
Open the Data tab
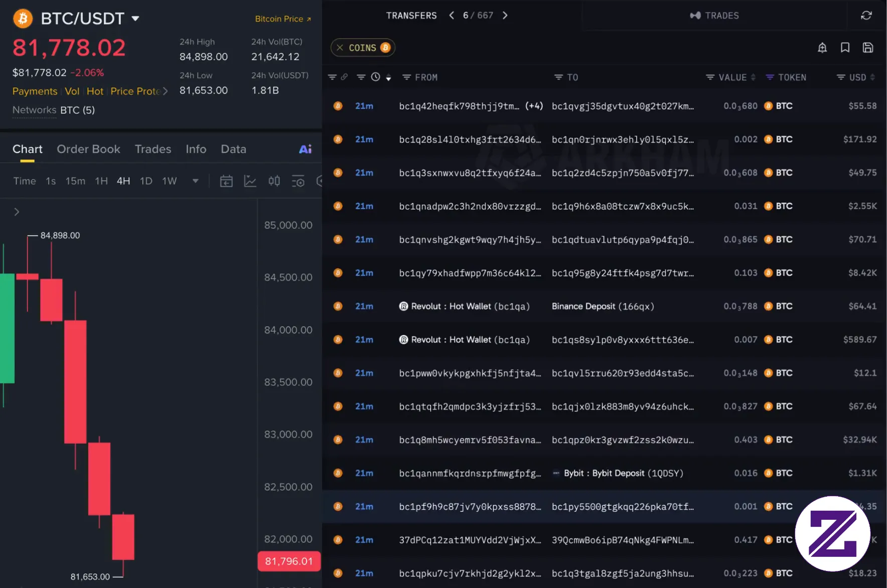point(233,149)
